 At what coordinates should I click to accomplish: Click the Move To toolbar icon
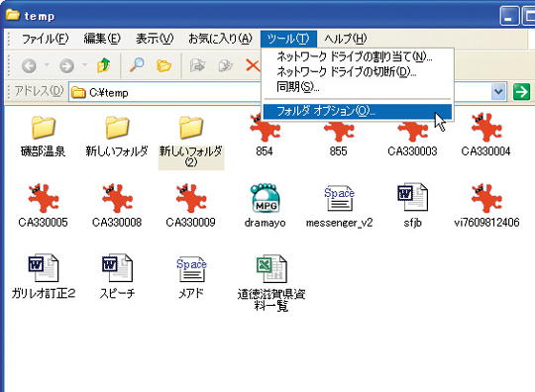(197, 65)
